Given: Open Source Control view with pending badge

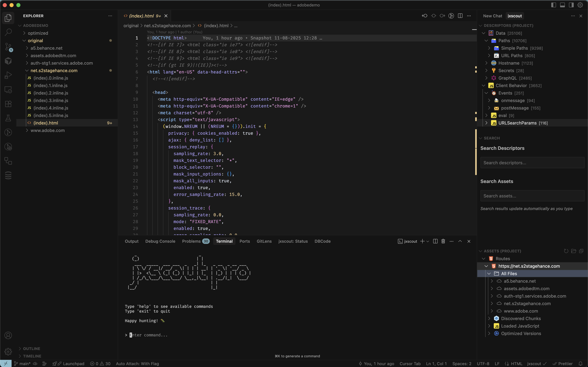Looking at the screenshot, I should click(8, 47).
